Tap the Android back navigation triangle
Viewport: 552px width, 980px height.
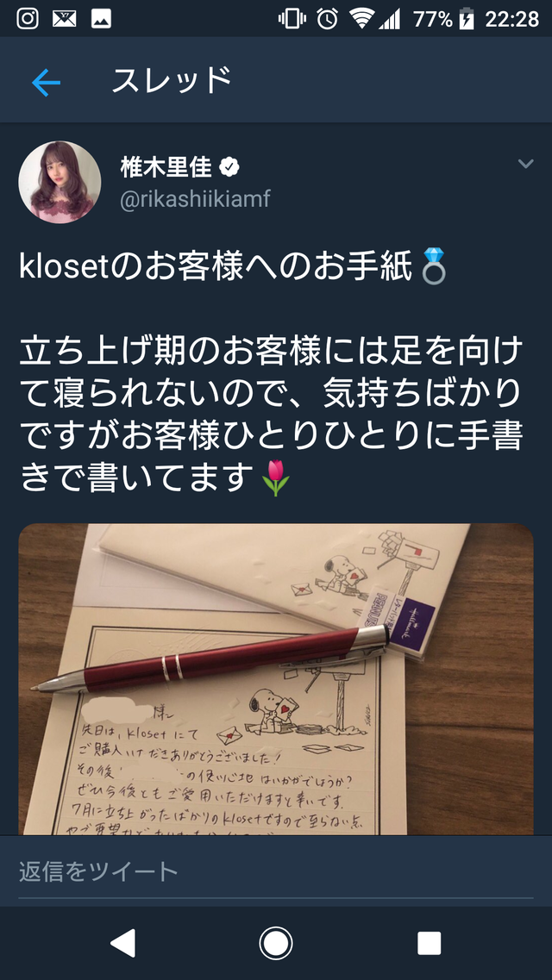click(x=123, y=943)
